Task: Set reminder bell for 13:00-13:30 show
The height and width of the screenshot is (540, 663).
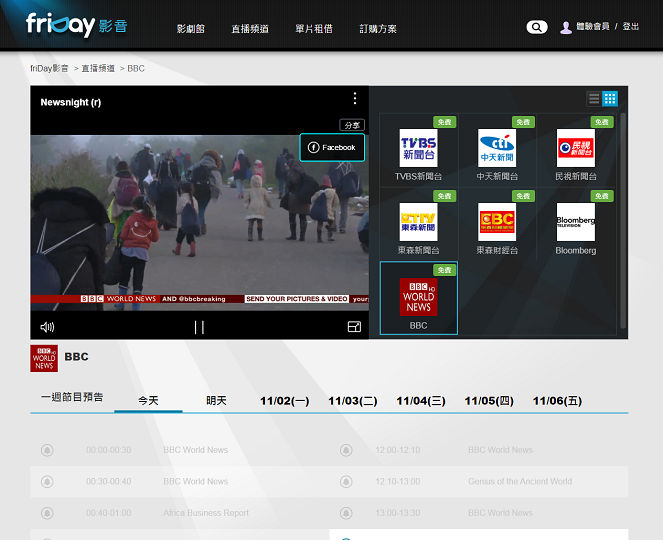Action: point(346,513)
